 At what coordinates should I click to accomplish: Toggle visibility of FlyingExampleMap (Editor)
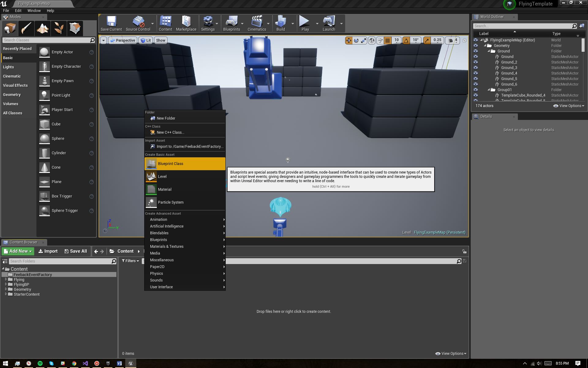pos(476,40)
